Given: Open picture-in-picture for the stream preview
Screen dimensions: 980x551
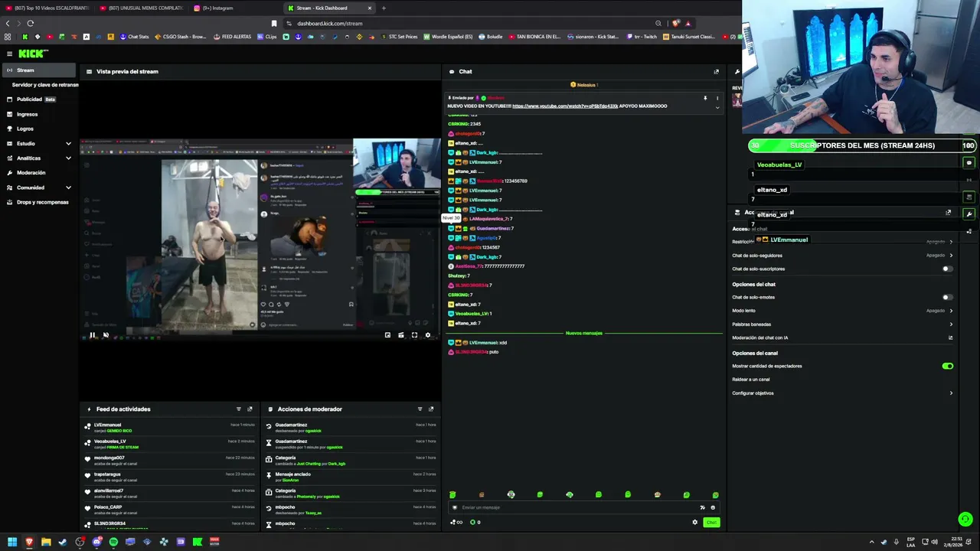Looking at the screenshot, I should point(387,334).
